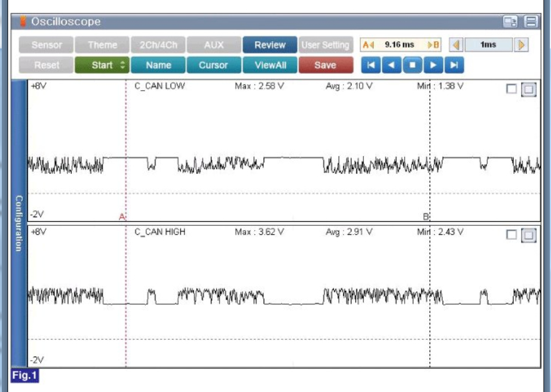Image resolution: width=551 pixels, height=392 pixels.
Task: Toggle the C_CAN HIGH channel checkbox
Action: (512, 235)
